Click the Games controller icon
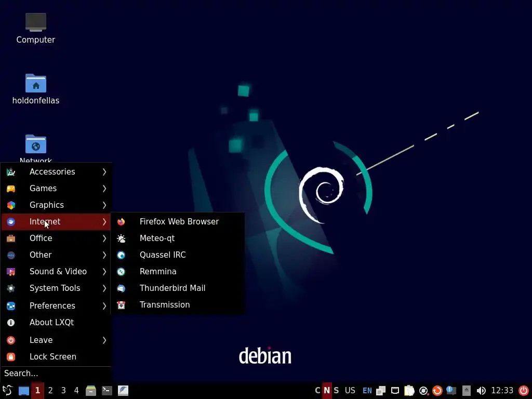This screenshot has width=532, height=399. pos(11,188)
